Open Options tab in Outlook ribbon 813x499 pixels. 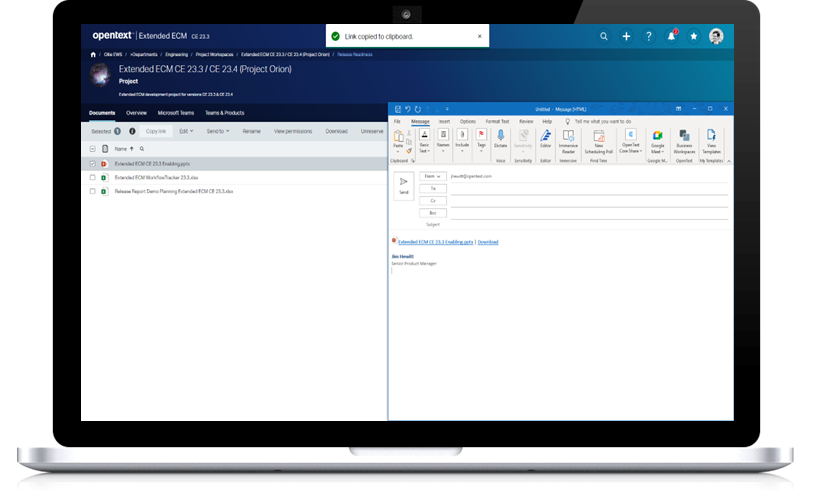tap(467, 121)
